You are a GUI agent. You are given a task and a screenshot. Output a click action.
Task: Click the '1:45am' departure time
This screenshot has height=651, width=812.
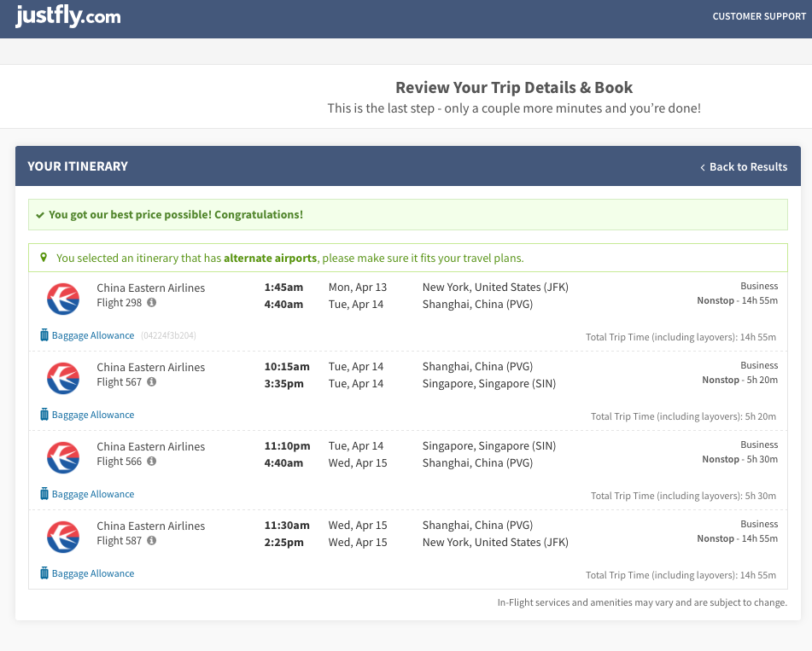coord(283,288)
